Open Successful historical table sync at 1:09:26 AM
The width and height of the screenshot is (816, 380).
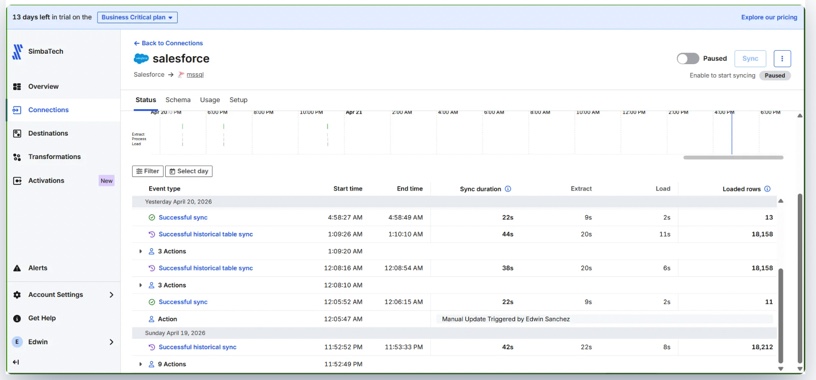[x=206, y=234]
